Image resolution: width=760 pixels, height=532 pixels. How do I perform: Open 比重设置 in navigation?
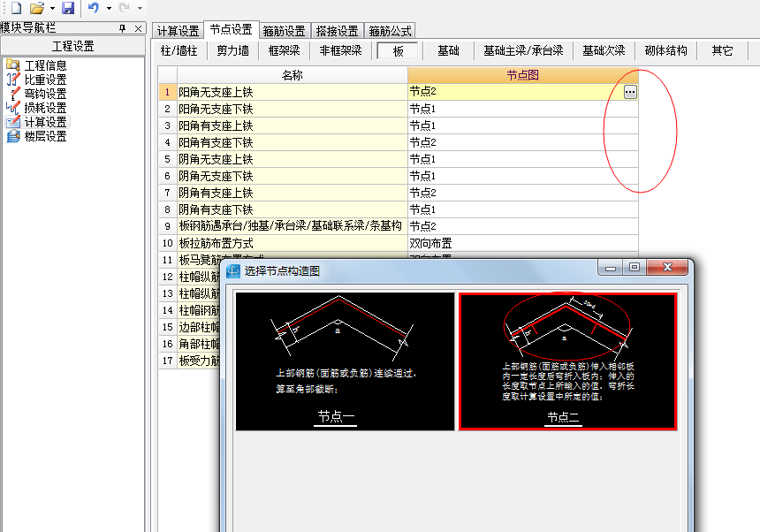[x=46, y=80]
